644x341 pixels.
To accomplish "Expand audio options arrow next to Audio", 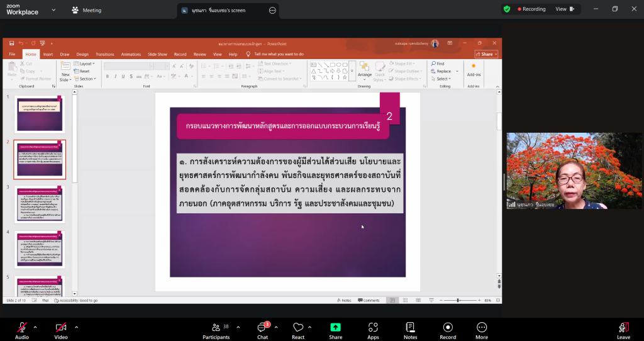I will (35, 327).
